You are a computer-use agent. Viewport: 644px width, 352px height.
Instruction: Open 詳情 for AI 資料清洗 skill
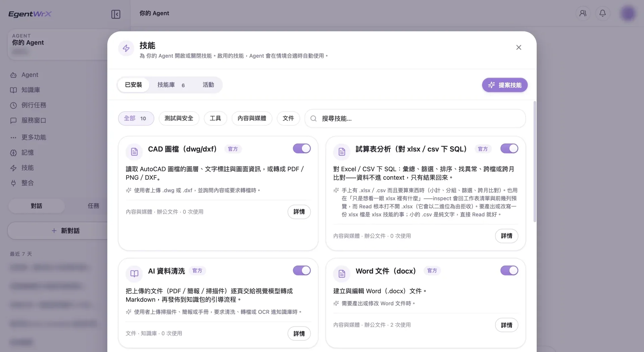[299, 334]
